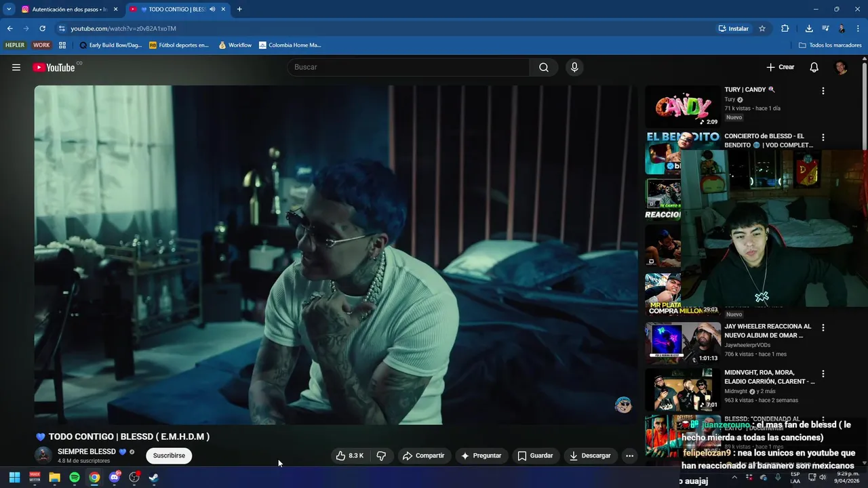
Task: Open more actions ellipsis under video
Action: coord(629,455)
